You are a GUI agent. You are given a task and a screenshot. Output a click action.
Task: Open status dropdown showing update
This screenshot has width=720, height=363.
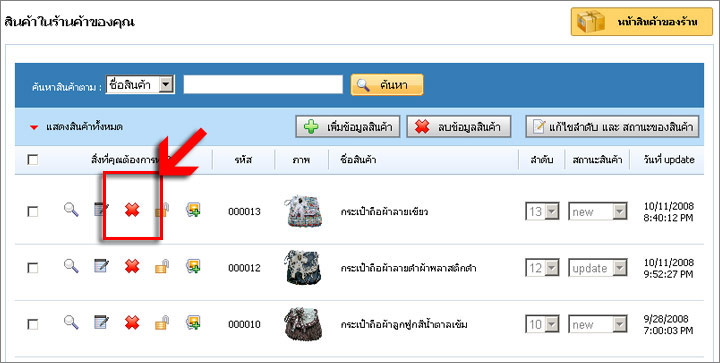(598, 268)
